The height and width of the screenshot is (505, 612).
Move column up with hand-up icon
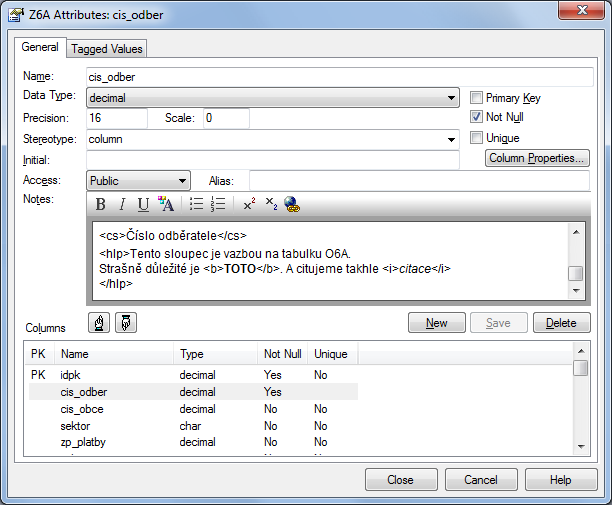coord(100,323)
